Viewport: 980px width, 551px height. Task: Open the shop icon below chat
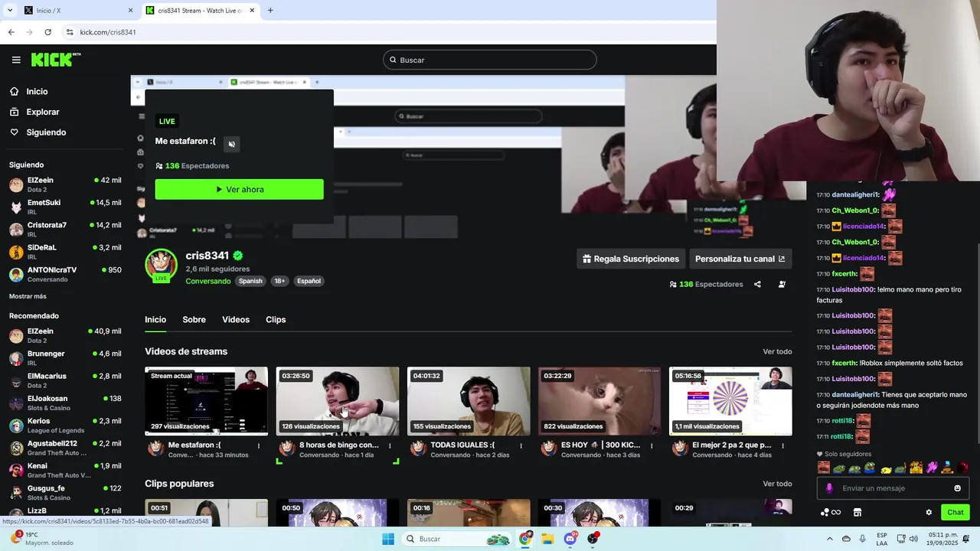857,512
